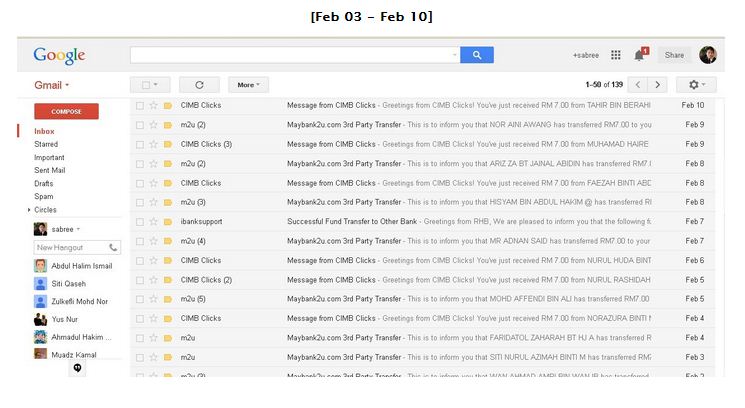The height and width of the screenshot is (408, 745).
Task: Open the More actions dropdown
Action: coord(248,85)
